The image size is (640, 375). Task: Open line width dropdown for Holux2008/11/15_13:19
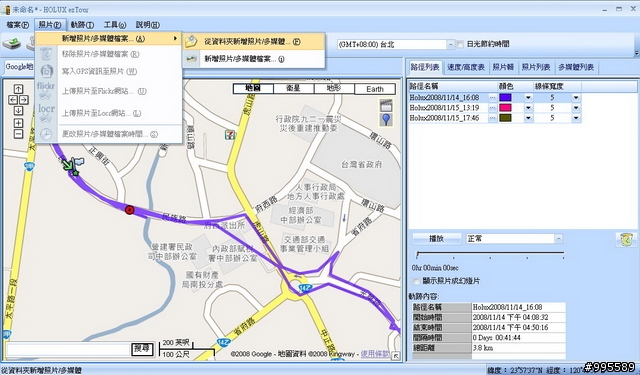pyautogui.click(x=576, y=108)
